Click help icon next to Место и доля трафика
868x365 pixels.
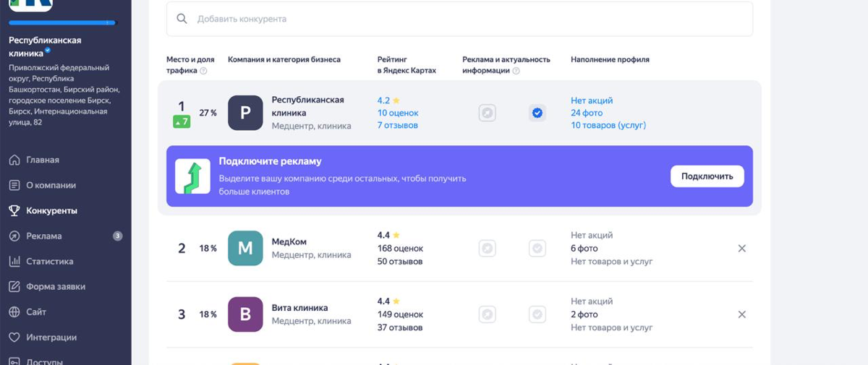(x=203, y=71)
